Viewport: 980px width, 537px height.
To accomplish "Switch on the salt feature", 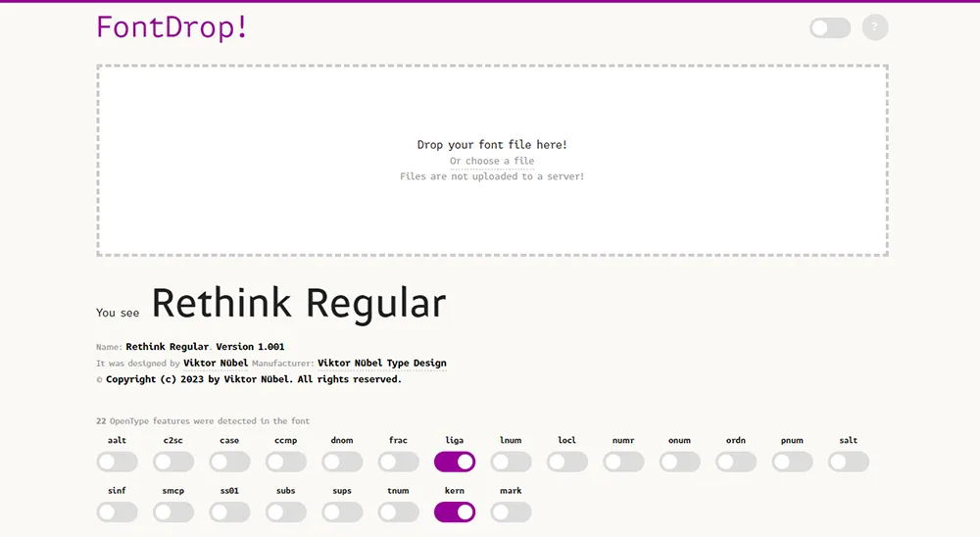I will (x=849, y=462).
